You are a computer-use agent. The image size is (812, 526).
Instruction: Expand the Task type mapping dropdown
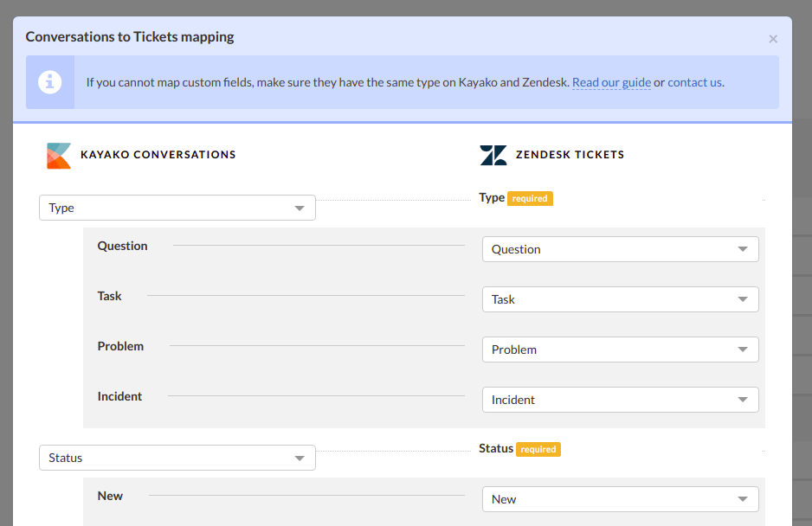tap(621, 299)
